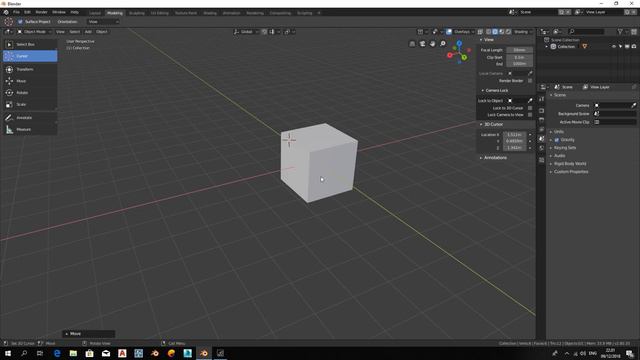Open the Orientation View dropdown

click(x=103, y=22)
